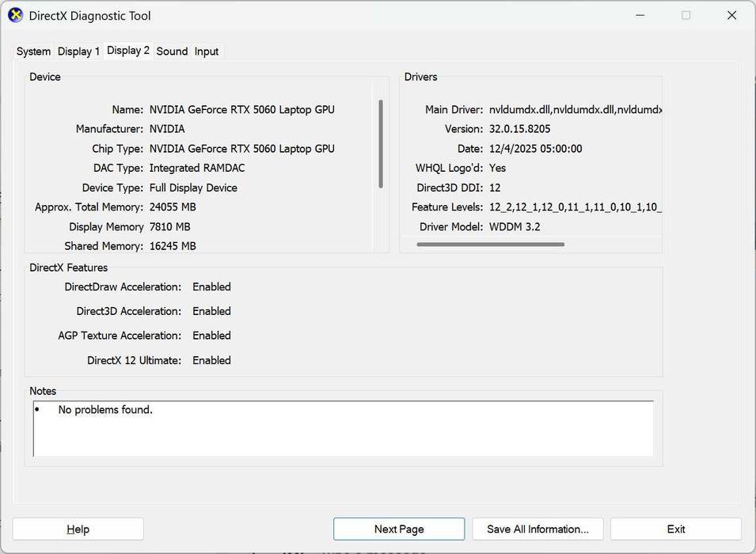Minimize the DirectX Diagnostic Tool window
Image resolution: width=756 pixels, height=554 pixels.
pos(640,15)
